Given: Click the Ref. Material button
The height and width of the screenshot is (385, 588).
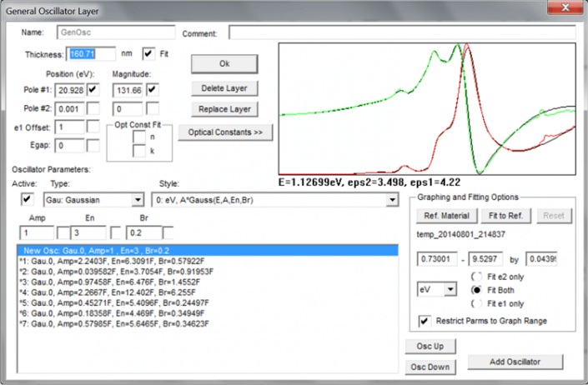Looking at the screenshot, I should click(446, 216).
